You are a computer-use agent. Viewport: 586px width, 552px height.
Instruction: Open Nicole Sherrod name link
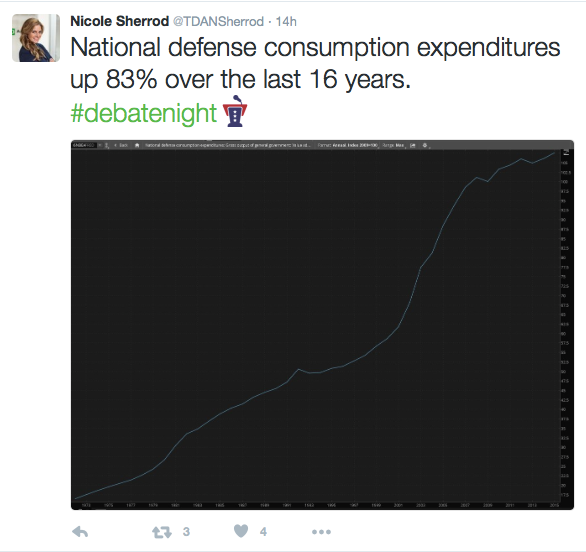tap(120, 21)
